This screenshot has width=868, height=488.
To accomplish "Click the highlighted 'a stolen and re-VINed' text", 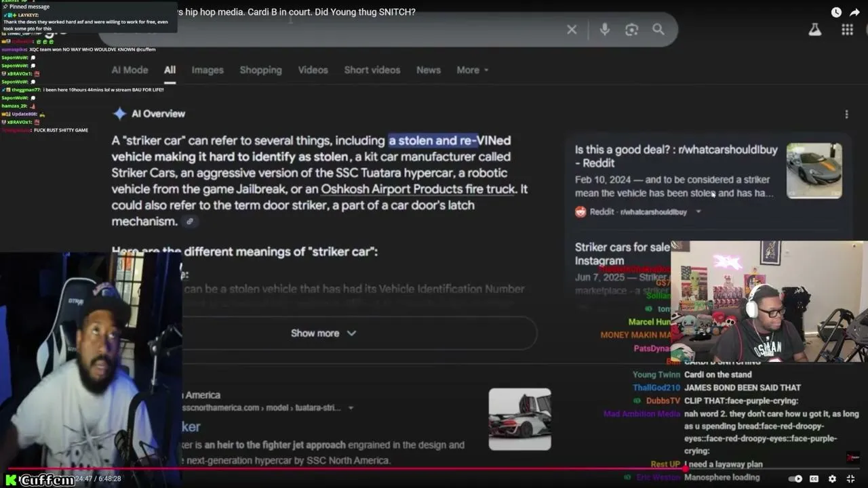I will pyautogui.click(x=450, y=140).
